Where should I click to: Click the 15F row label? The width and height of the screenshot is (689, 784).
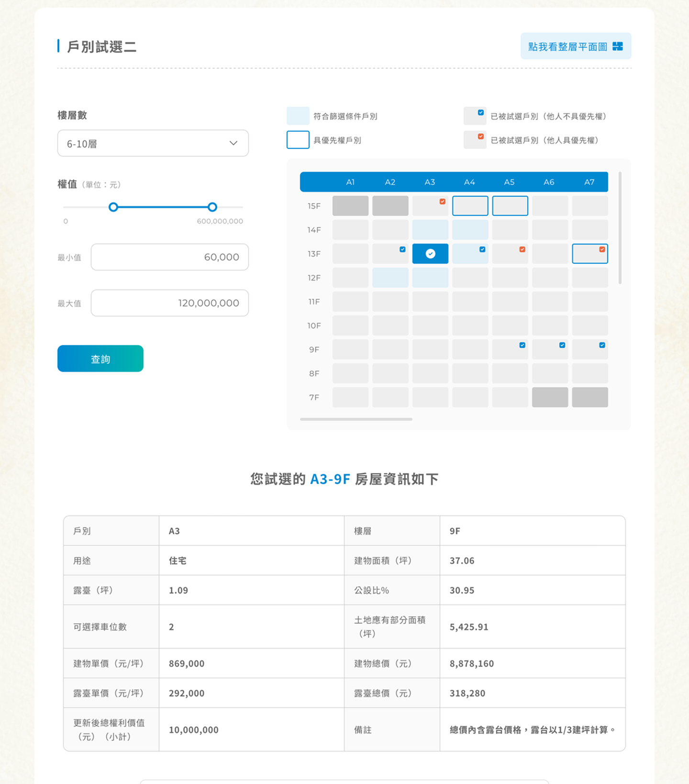pyautogui.click(x=314, y=206)
